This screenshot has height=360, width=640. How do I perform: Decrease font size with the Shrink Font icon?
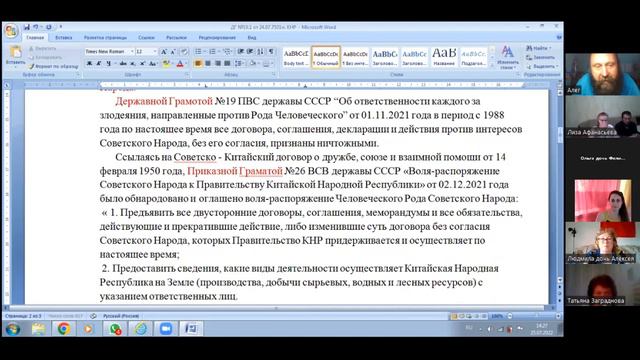pos(173,51)
